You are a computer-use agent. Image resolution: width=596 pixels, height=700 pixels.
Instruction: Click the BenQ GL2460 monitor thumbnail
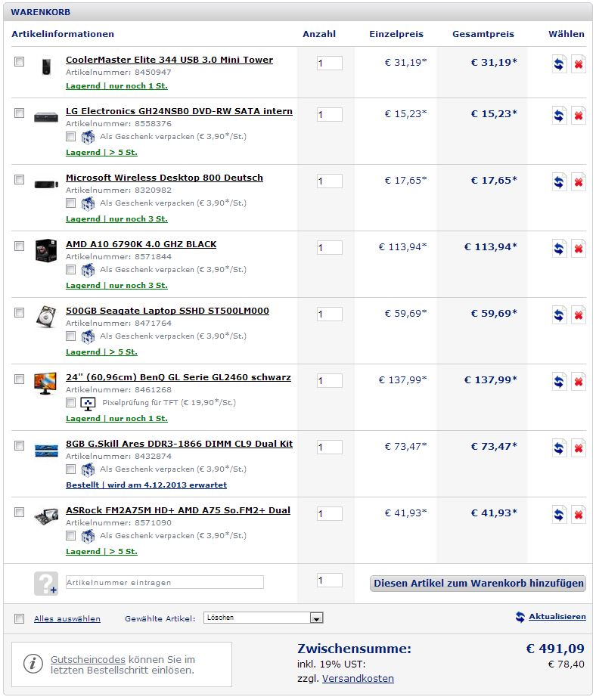point(45,383)
